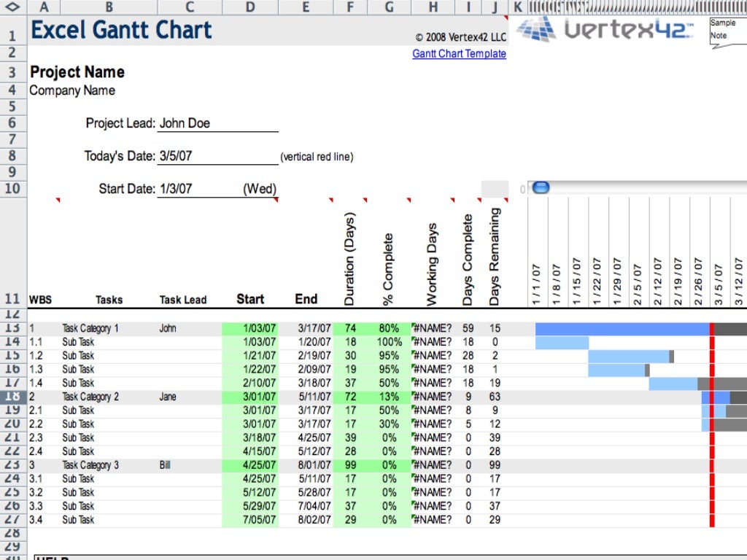Click the Project Lead field John Doe
Screen dimensions: 747x560
[x=217, y=123]
